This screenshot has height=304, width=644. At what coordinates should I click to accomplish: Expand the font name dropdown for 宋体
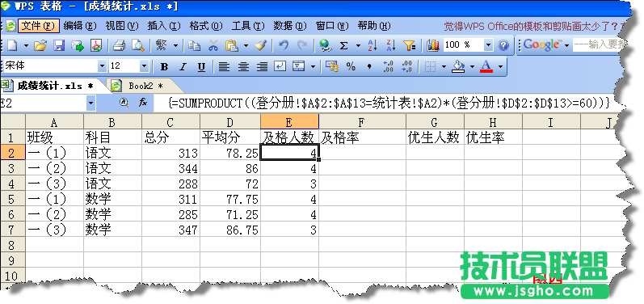pyautogui.click(x=102, y=66)
